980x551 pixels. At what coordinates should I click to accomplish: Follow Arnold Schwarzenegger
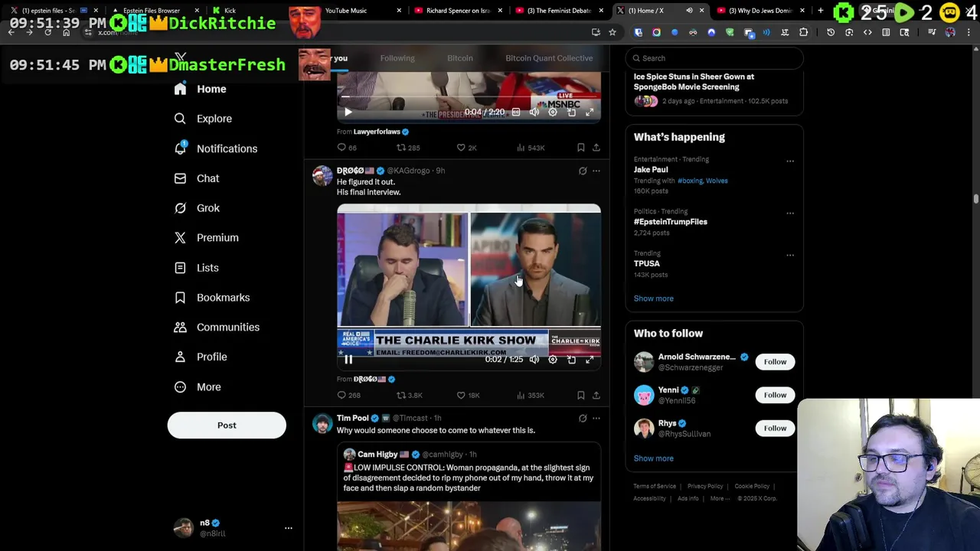[775, 362]
